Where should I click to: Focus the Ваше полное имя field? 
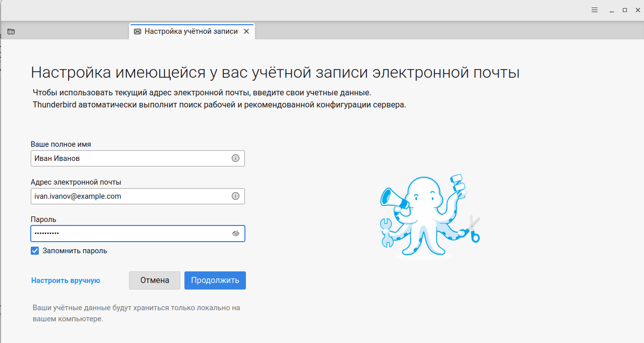(x=128, y=158)
